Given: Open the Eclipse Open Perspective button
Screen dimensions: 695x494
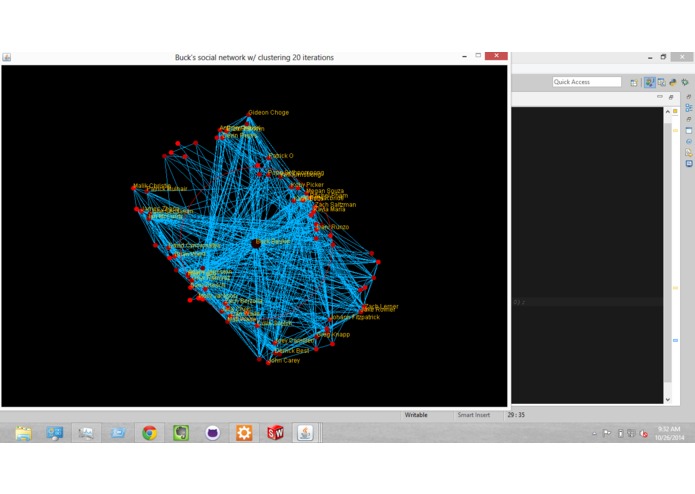Looking at the screenshot, I should (x=634, y=82).
